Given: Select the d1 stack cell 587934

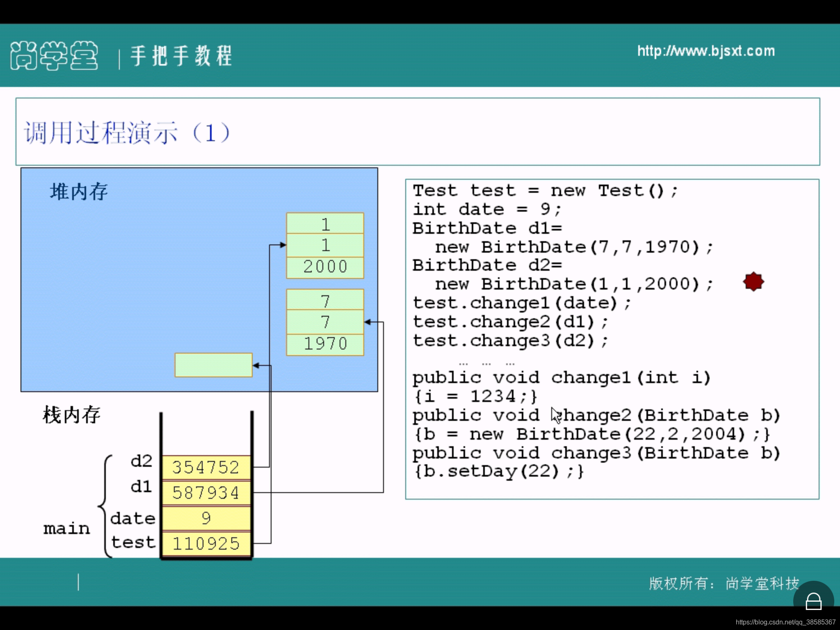Looking at the screenshot, I should point(206,493).
